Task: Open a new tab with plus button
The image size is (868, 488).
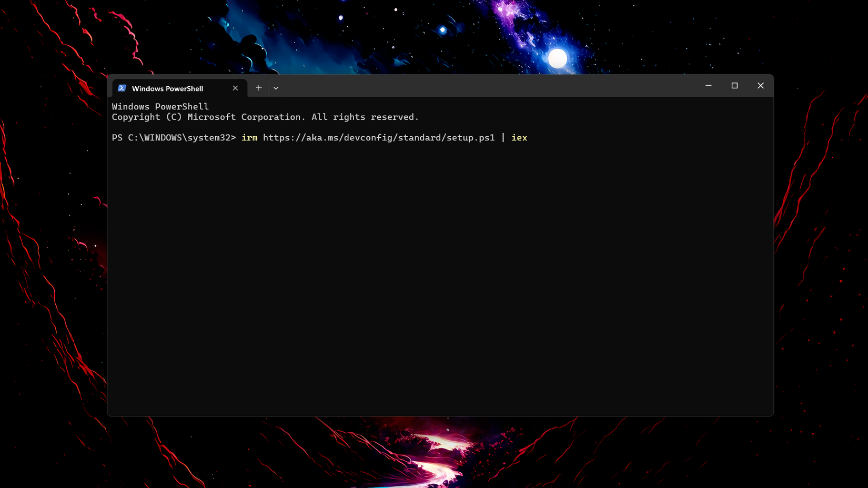Action: [x=259, y=88]
